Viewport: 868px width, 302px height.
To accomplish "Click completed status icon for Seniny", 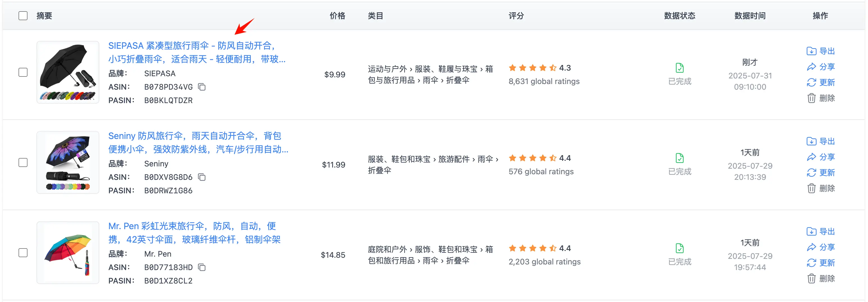I will coord(680,158).
